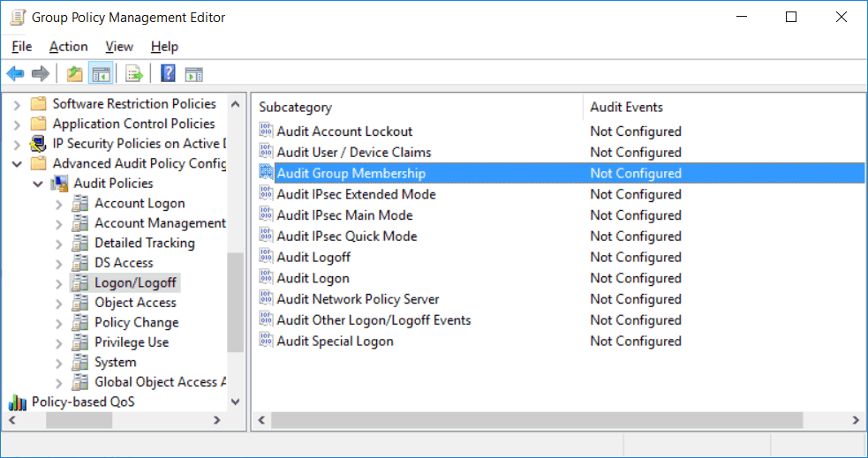Click the Audit Logon policy icon
This screenshot has width=868, height=458.
tap(267, 278)
